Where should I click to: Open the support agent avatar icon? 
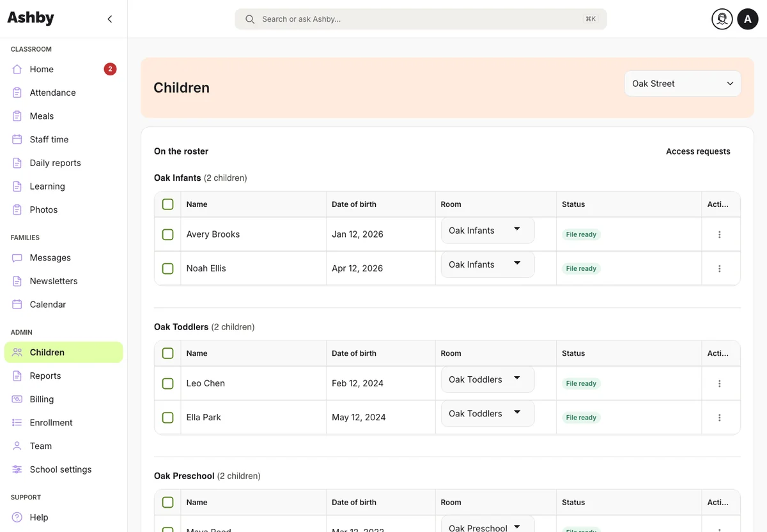click(722, 19)
